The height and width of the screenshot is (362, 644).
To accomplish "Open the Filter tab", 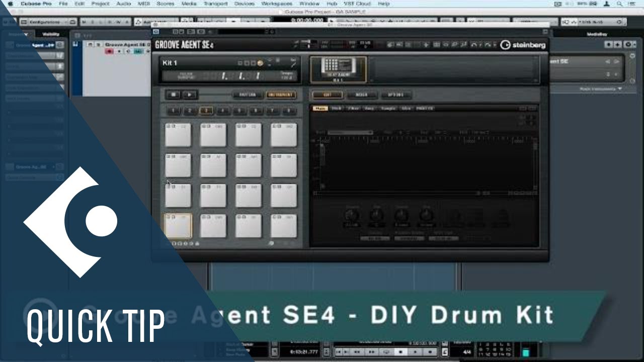I will 353,108.
